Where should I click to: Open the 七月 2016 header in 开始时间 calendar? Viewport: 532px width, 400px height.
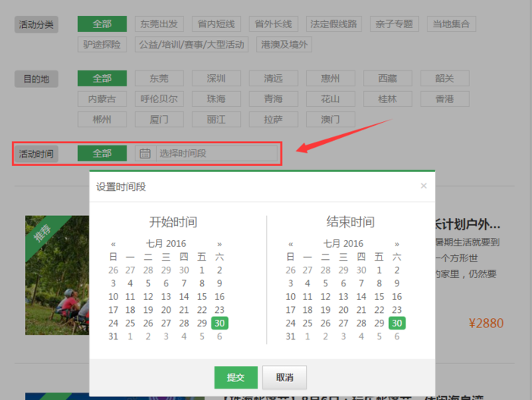[x=166, y=244]
